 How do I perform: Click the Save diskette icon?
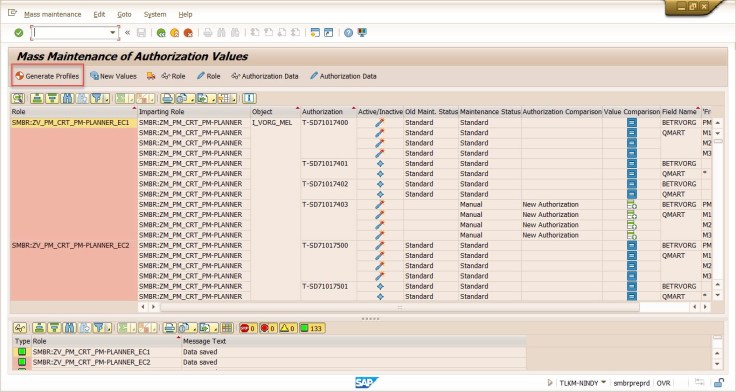click(141, 32)
